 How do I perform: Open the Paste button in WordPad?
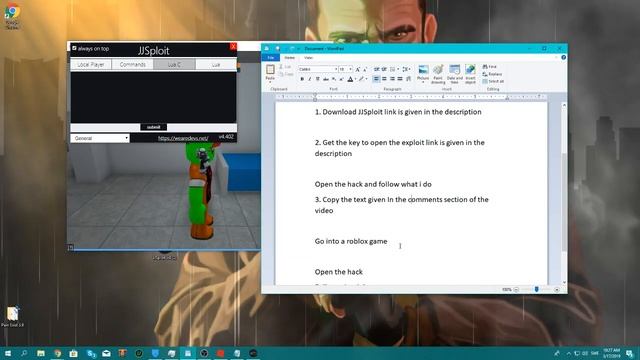[x=270, y=73]
